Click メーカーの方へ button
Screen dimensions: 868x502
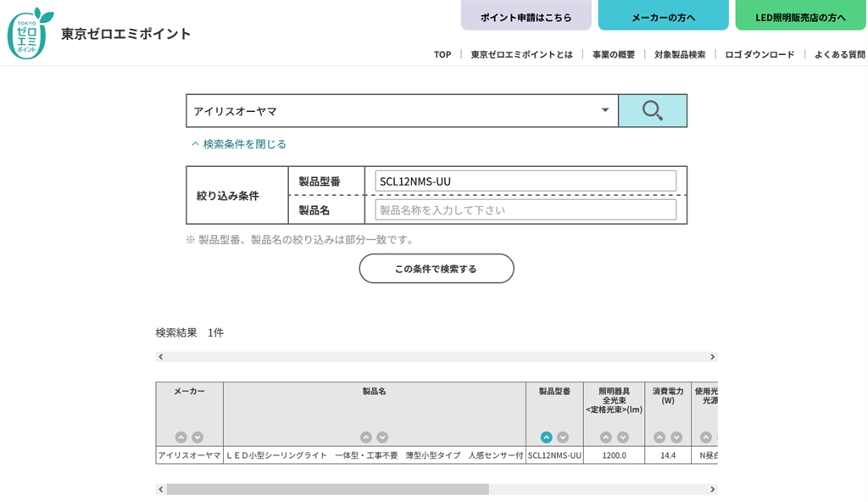(x=663, y=15)
